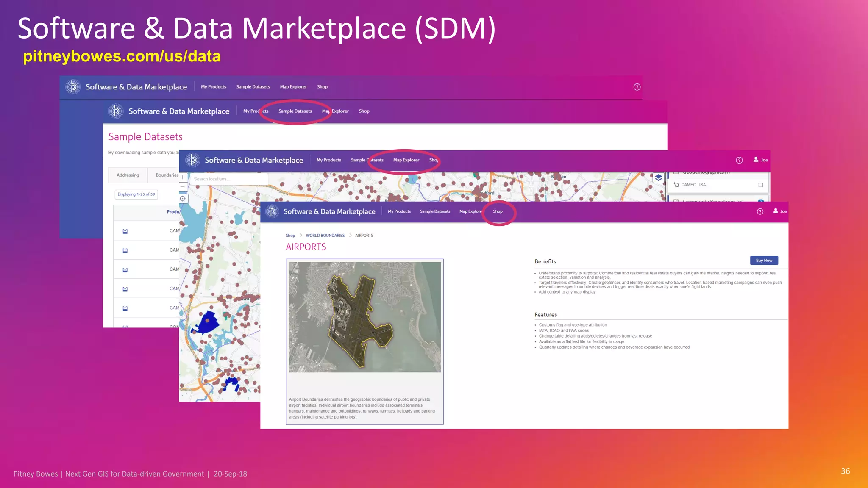
Task: Open Sample Datasets in the Shop window header
Action: [x=435, y=211]
